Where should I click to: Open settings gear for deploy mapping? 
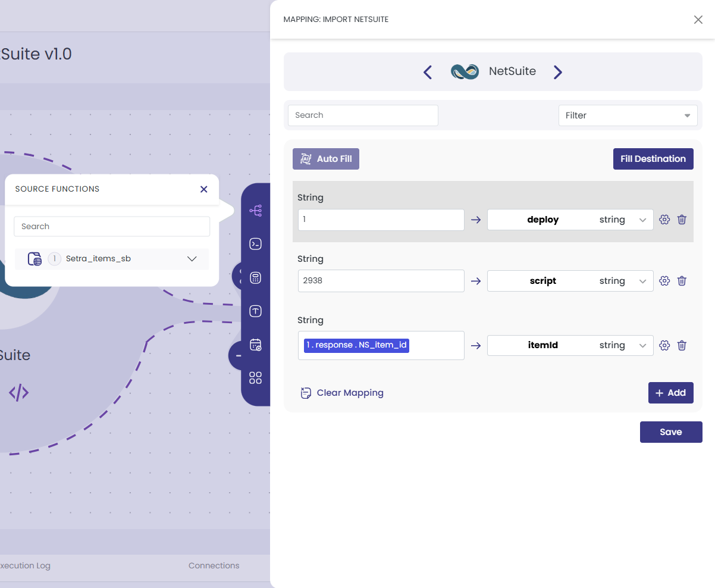click(665, 220)
